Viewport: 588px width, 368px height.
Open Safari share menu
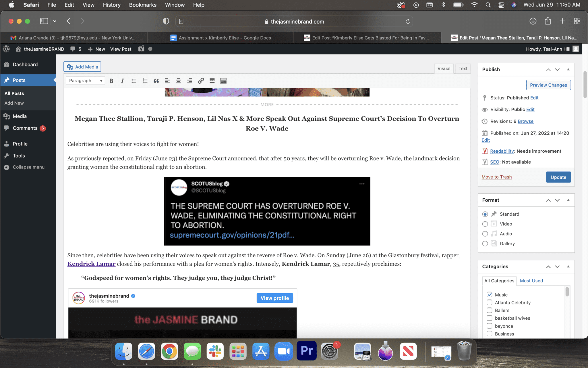pos(548,21)
